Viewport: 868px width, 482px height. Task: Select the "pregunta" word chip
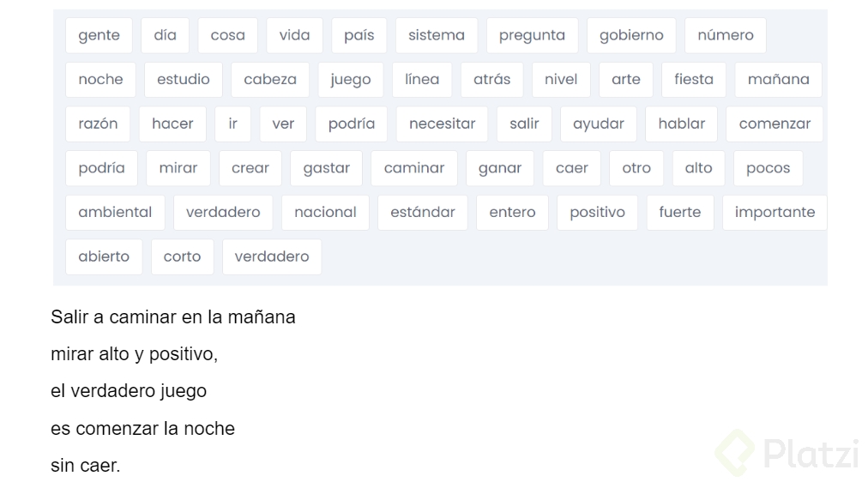coord(532,35)
